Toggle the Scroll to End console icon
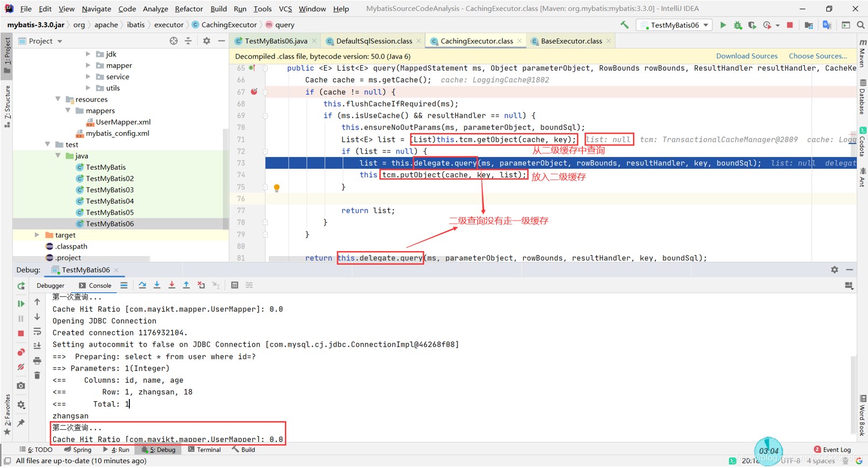Viewport: 868px width, 468px height. tap(37, 346)
